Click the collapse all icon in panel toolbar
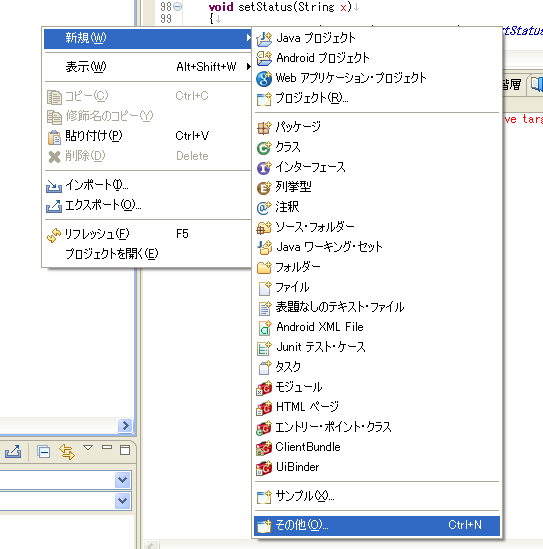543x549 pixels. [x=43, y=452]
